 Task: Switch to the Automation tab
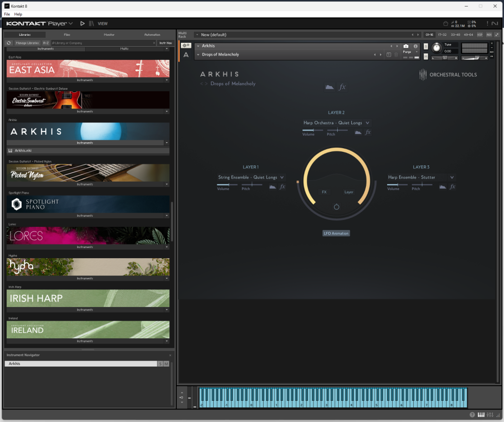pyautogui.click(x=152, y=35)
